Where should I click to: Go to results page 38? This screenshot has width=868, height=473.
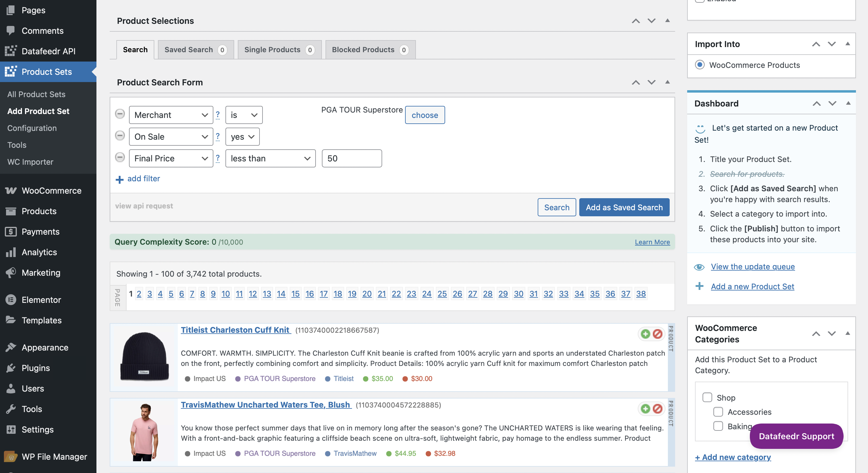tap(640, 294)
